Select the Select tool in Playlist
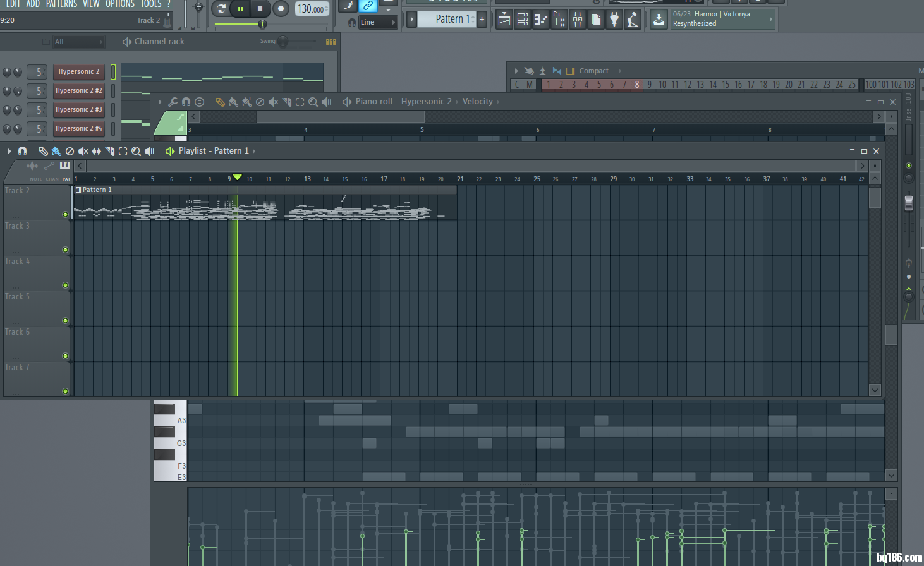The width and height of the screenshot is (924, 566). tap(123, 151)
